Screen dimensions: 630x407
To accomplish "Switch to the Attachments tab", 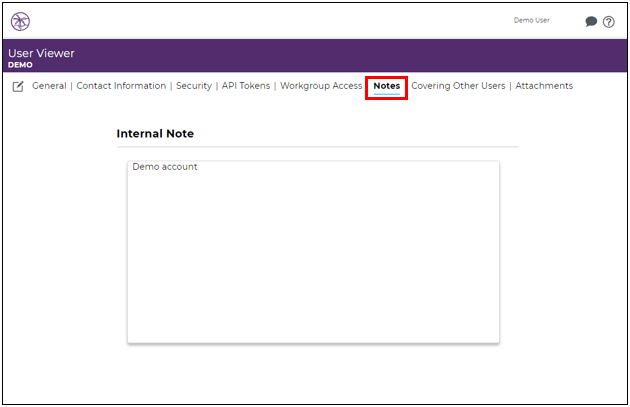I will [x=544, y=86].
